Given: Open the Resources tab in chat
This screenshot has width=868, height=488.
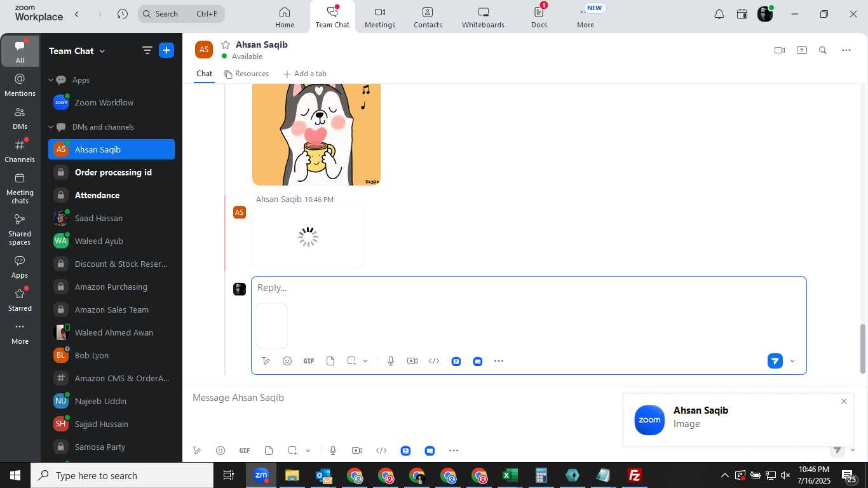Looking at the screenshot, I should 246,74.
